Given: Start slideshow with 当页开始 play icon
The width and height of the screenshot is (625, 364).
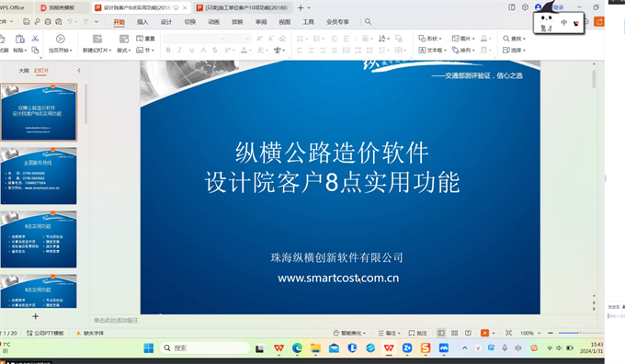Looking at the screenshot, I should [60, 39].
